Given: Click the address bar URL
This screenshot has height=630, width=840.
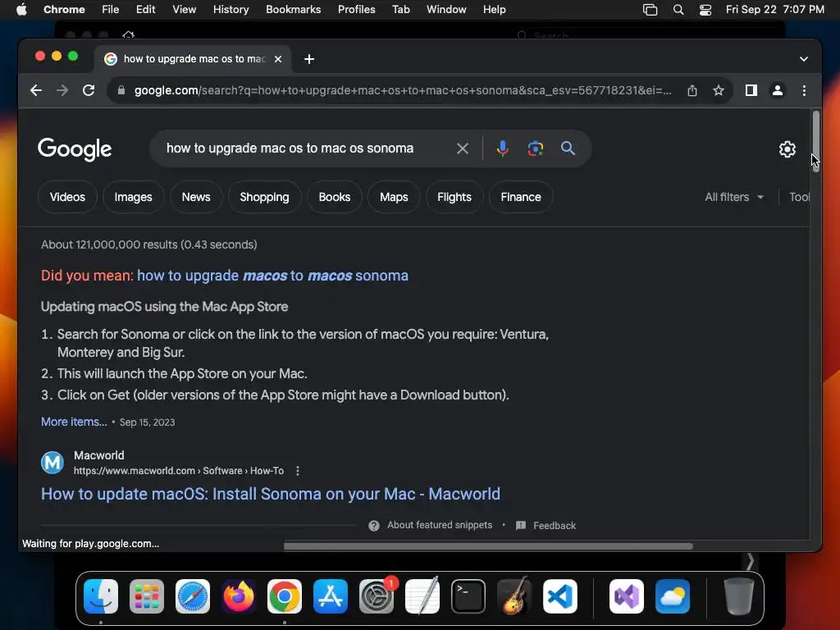Looking at the screenshot, I should pyautogui.click(x=403, y=90).
